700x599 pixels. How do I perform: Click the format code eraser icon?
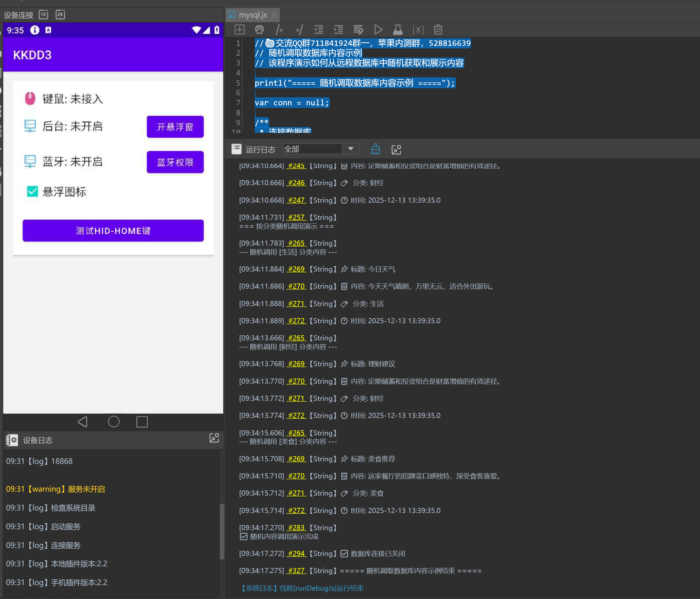358,30
